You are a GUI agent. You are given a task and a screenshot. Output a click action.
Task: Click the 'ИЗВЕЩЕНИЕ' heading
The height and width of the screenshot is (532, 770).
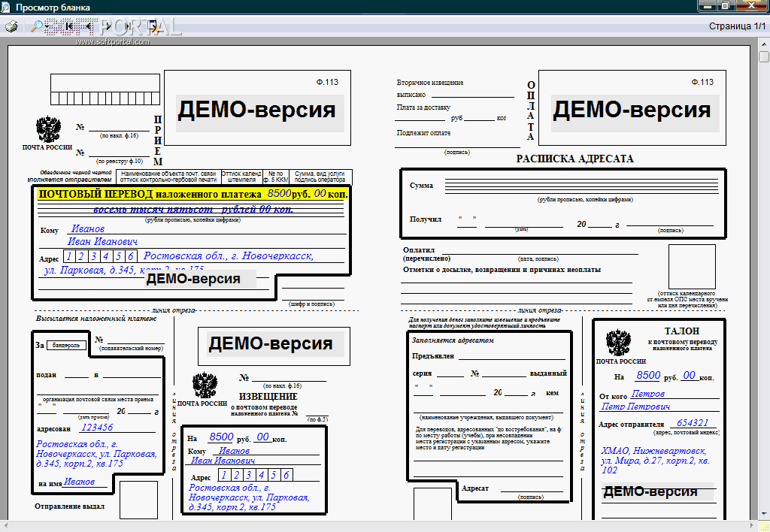[268, 396]
